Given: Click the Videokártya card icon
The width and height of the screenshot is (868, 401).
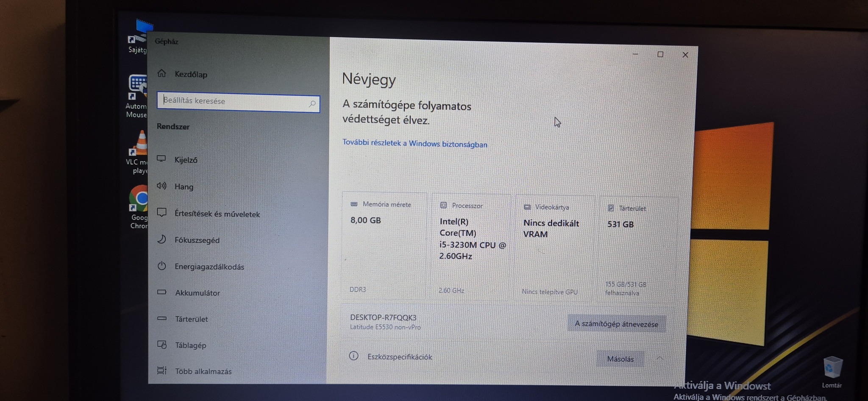Looking at the screenshot, I should pos(527,207).
